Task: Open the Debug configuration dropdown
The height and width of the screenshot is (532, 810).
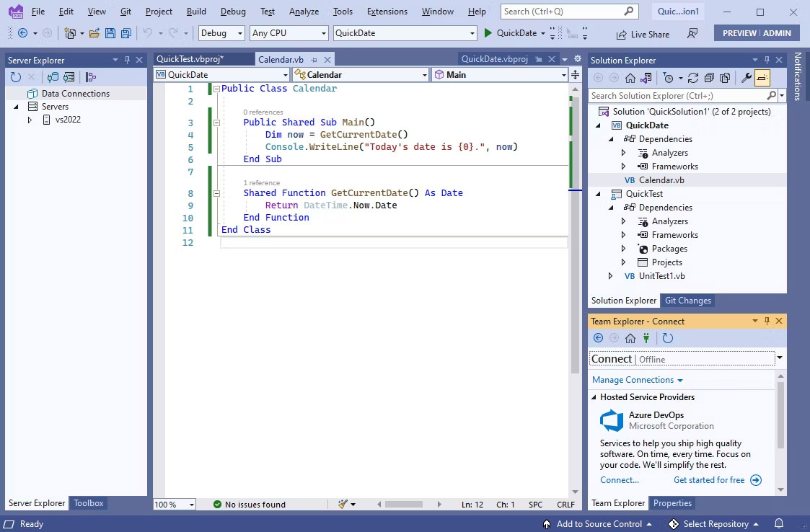Action: pyautogui.click(x=221, y=32)
